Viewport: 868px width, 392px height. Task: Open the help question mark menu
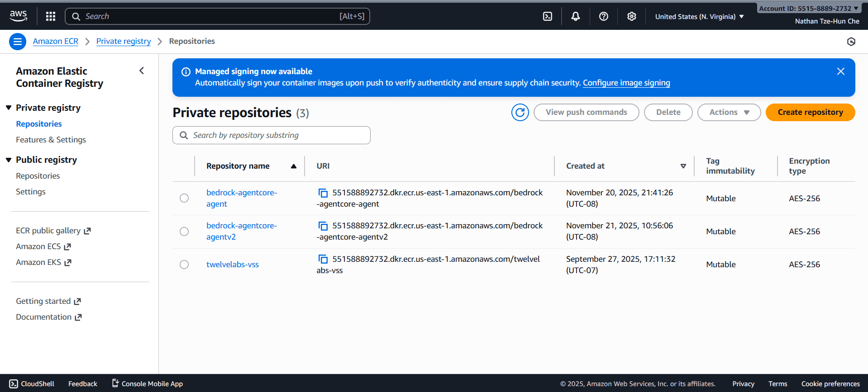604,16
